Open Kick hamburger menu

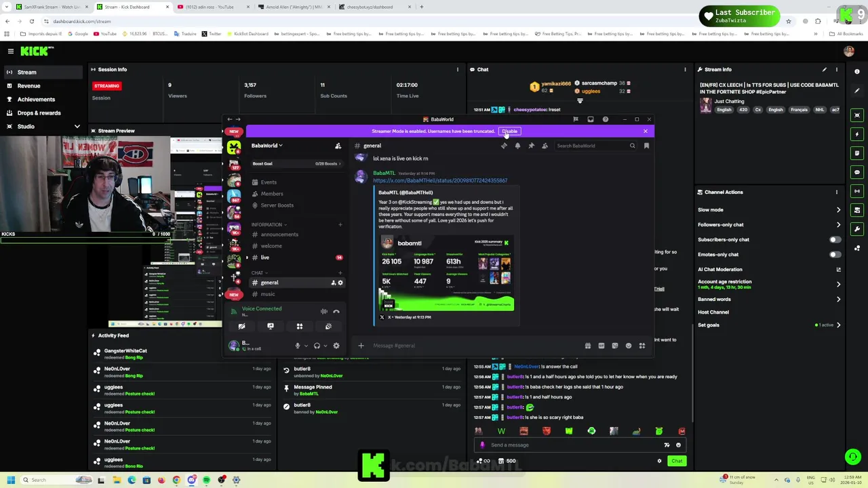pyautogui.click(x=11, y=52)
